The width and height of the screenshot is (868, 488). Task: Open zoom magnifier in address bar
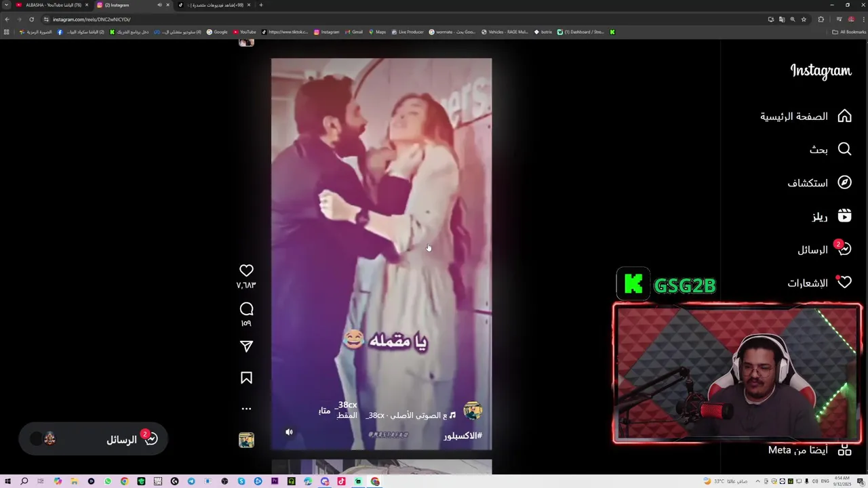tap(793, 19)
